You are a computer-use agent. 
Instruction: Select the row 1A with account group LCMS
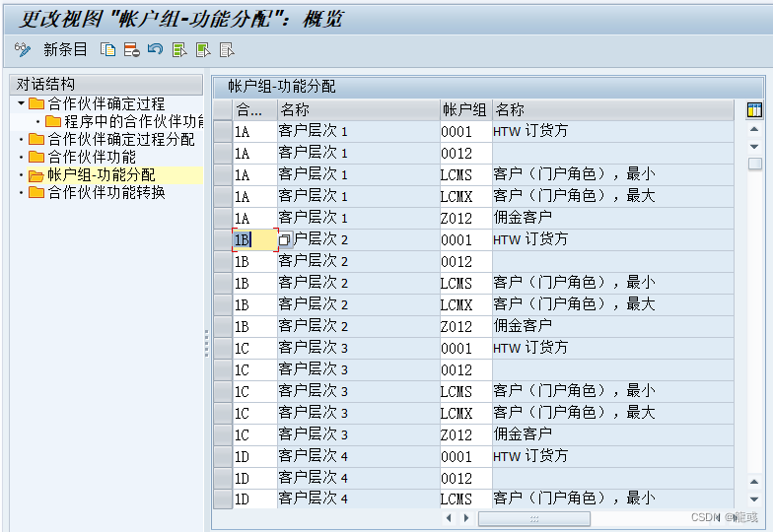[x=223, y=175]
